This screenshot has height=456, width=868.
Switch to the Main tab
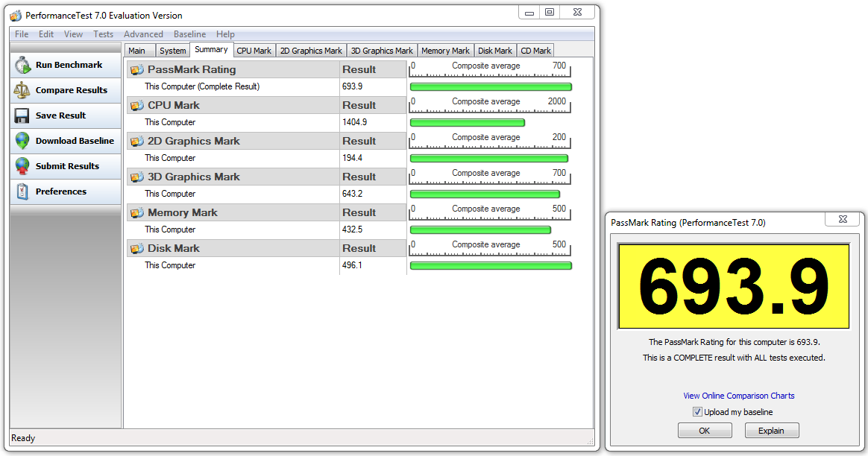[x=139, y=51]
